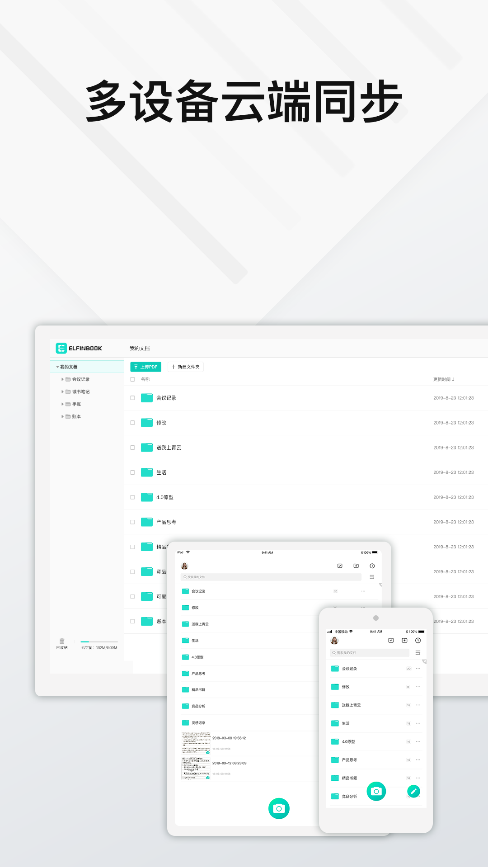Tap the sort list icon on phone
Screen dimensions: 488x868
[418, 653]
